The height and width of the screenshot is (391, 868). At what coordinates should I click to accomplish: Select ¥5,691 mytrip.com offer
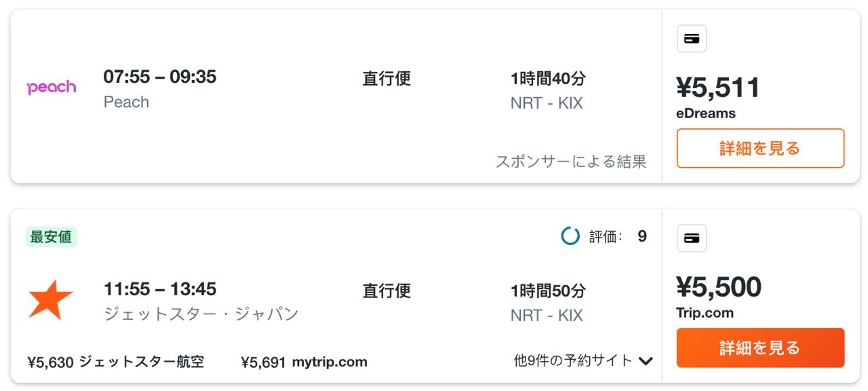[304, 362]
